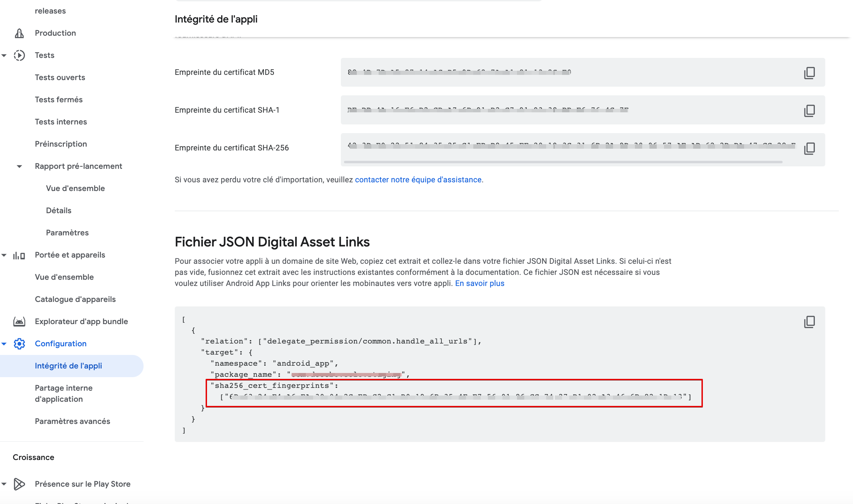
Task: Copy the SHA-256 certificate fingerprint
Action: (809, 148)
